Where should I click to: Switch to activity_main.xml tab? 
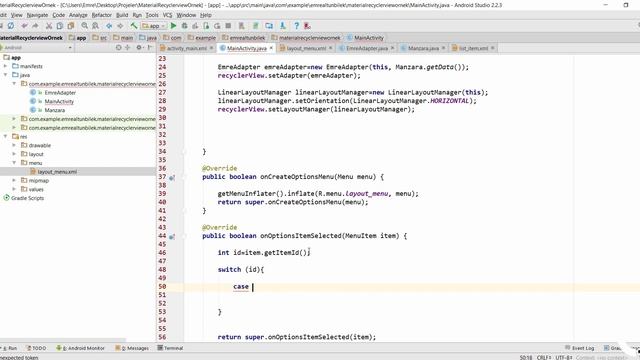(187, 48)
